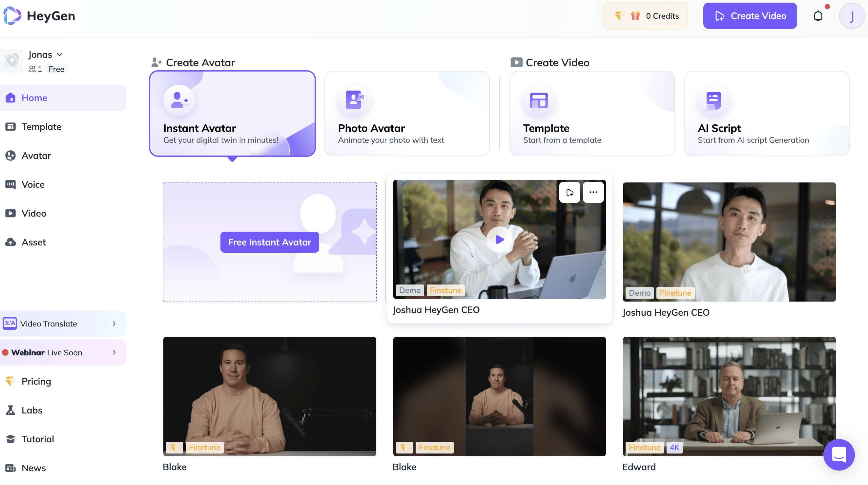Open the notifications bell
Viewport: 868px width, 485px height.
pyautogui.click(x=818, y=16)
